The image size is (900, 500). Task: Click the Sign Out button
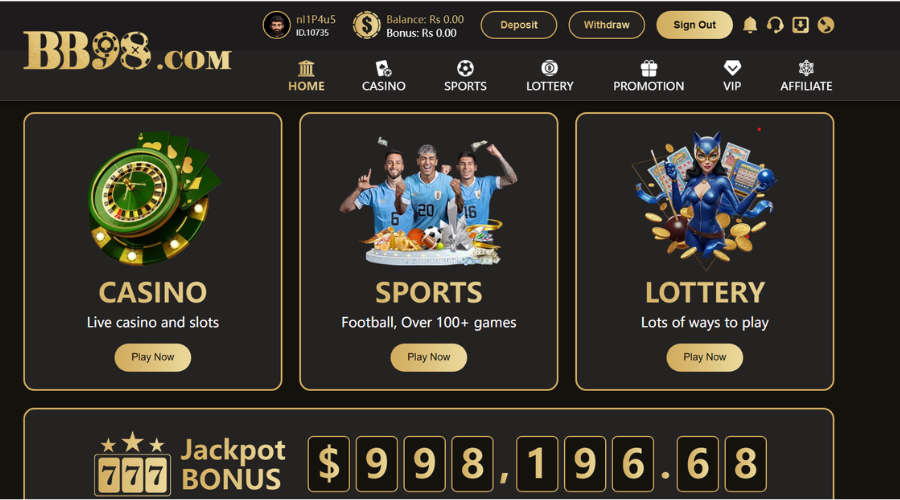coord(695,25)
